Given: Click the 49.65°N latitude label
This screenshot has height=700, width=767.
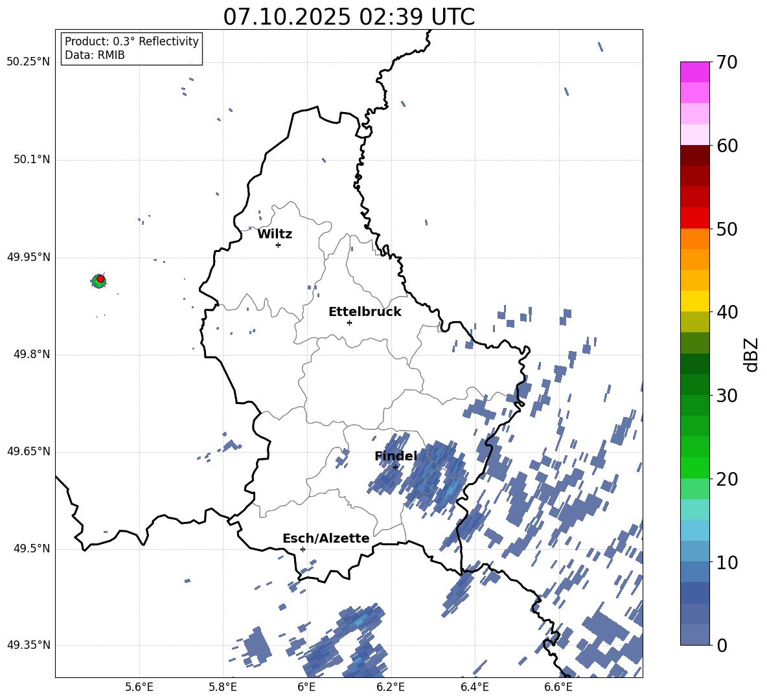Looking at the screenshot, I should click(x=29, y=451).
